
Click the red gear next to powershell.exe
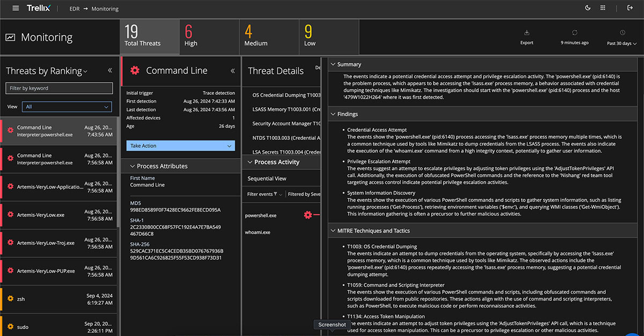click(308, 215)
